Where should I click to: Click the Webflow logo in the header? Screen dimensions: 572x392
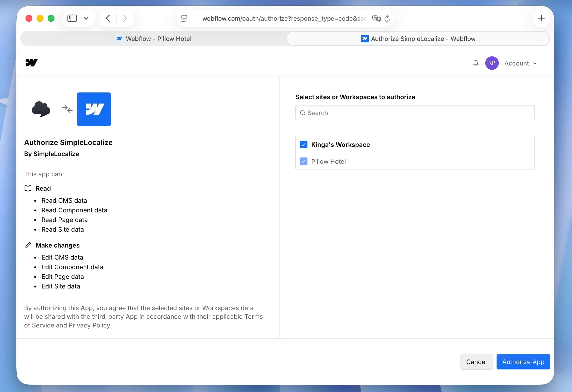[x=32, y=63]
